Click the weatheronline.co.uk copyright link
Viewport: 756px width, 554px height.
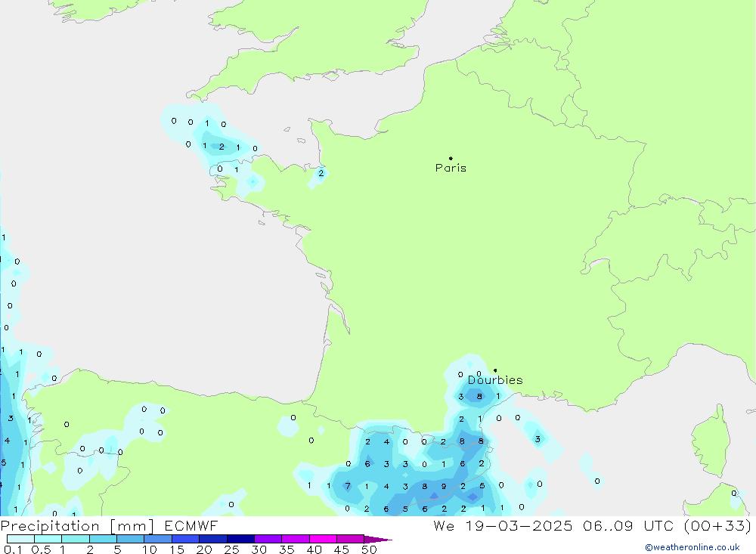[x=692, y=547]
